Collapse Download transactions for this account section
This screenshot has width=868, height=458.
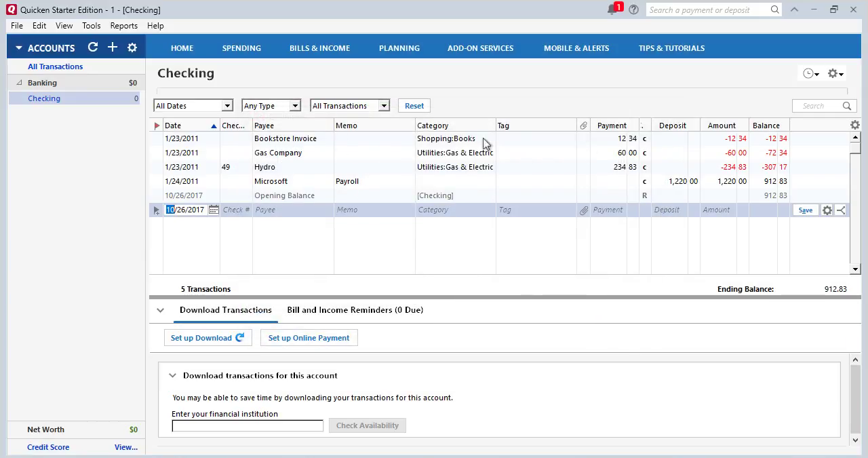click(172, 375)
